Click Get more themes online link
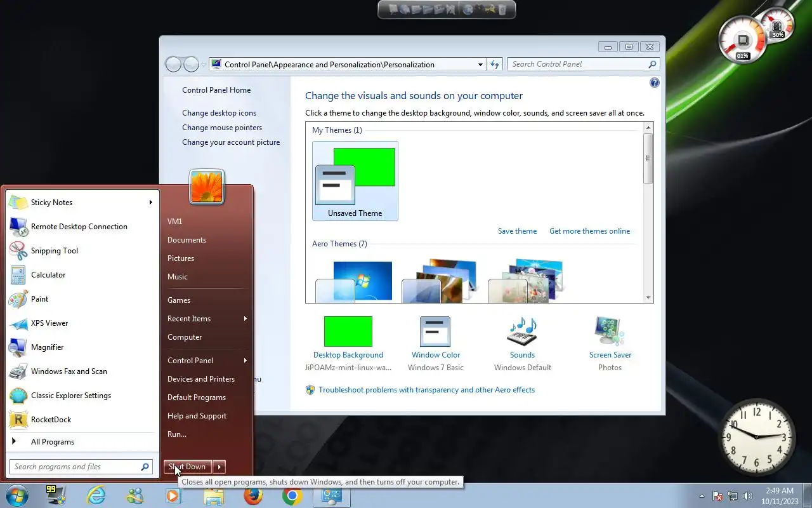812x508 pixels. pyautogui.click(x=589, y=231)
